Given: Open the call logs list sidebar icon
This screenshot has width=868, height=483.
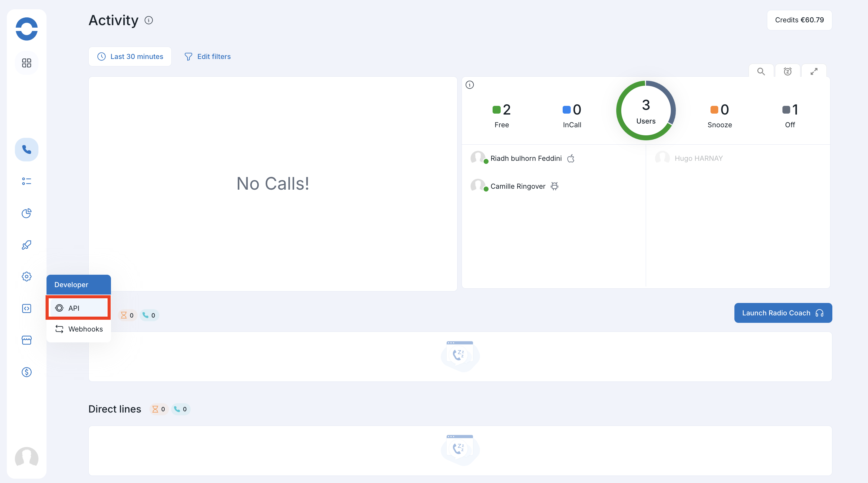Looking at the screenshot, I should pyautogui.click(x=26, y=182).
